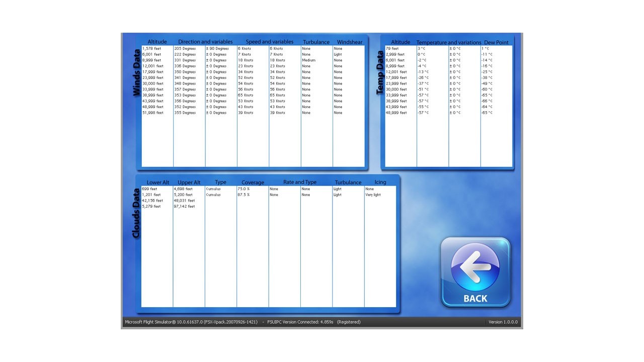The height and width of the screenshot is (362, 644).
Task: Select the 5,279 feet cloud lower altitude
Action: 151,206
